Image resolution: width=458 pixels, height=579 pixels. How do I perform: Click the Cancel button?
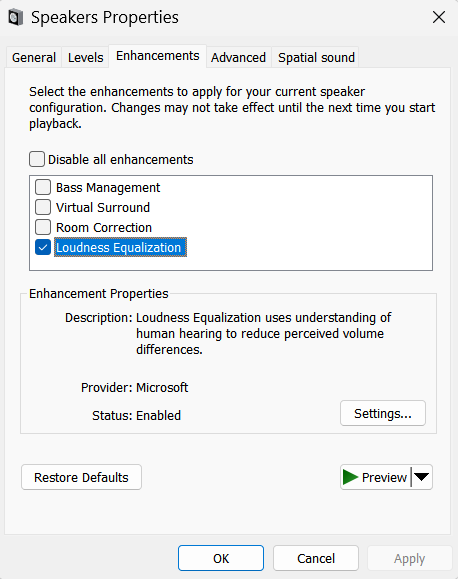(316, 558)
